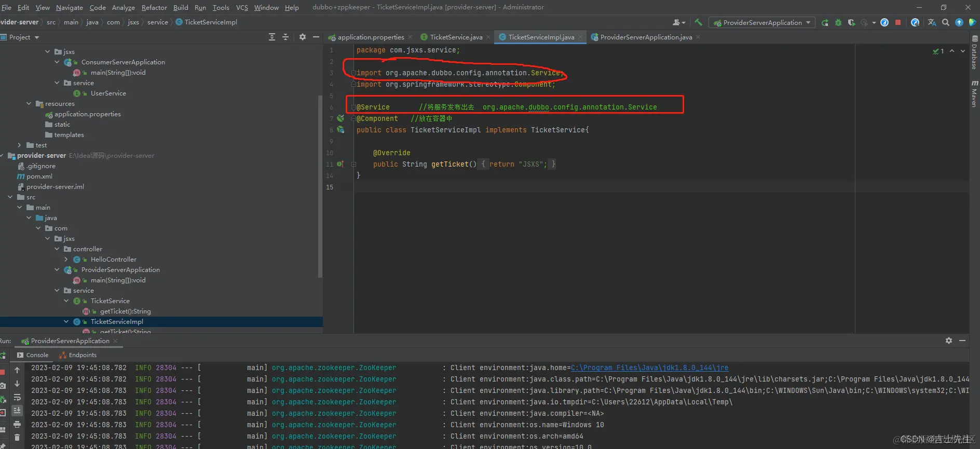Click service in the breadcrumb bar
The width and height of the screenshot is (980, 449).
pos(158,22)
